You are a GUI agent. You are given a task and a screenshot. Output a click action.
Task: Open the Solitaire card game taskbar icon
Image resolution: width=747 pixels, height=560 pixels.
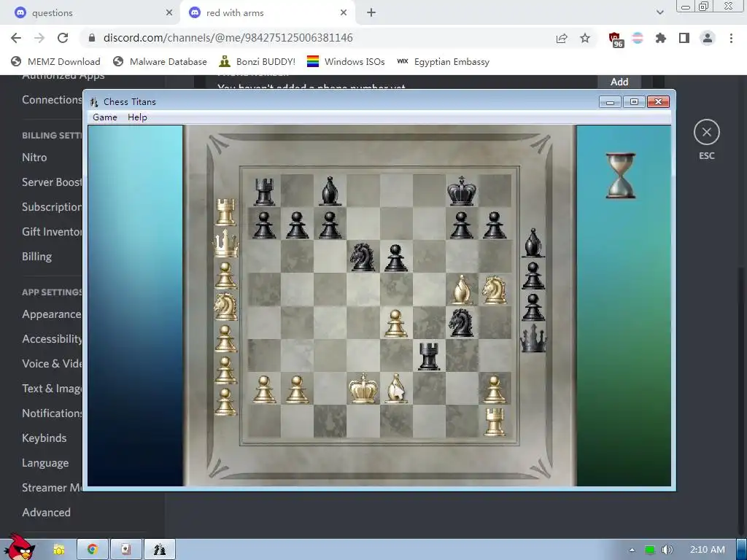click(125, 550)
